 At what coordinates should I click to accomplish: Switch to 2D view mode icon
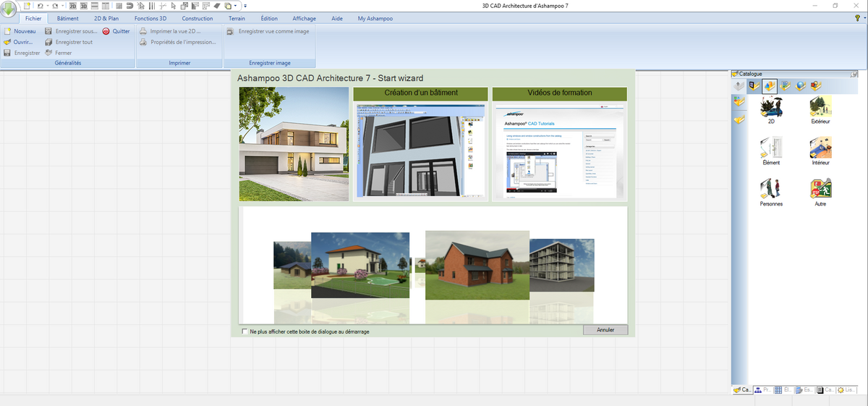(72, 6)
